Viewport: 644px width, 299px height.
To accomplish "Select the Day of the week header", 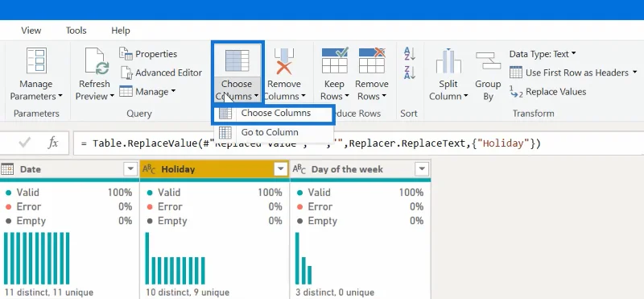I will (361, 169).
